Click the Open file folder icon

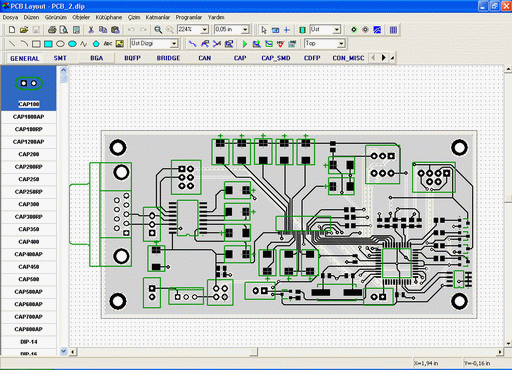click(x=24, y=30)
